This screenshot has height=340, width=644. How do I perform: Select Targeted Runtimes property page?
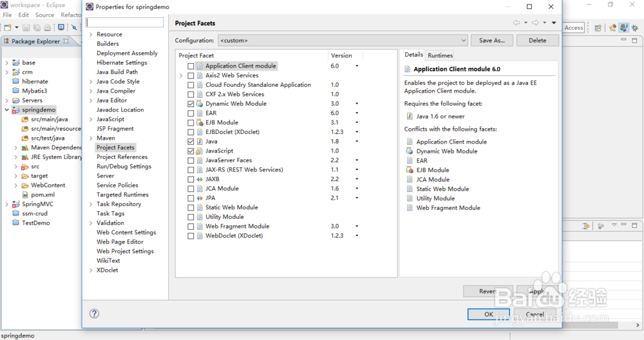click(x=122, y=195)
